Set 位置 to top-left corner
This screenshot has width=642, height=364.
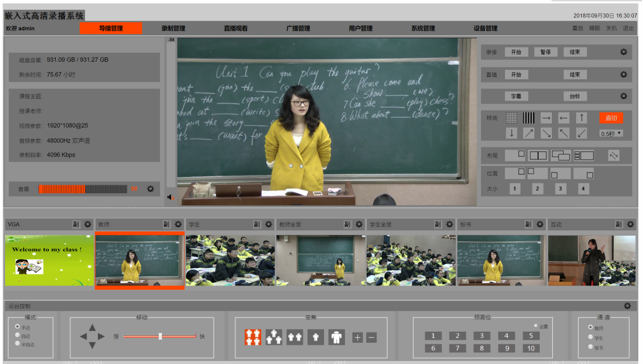(x=538, y=173)
